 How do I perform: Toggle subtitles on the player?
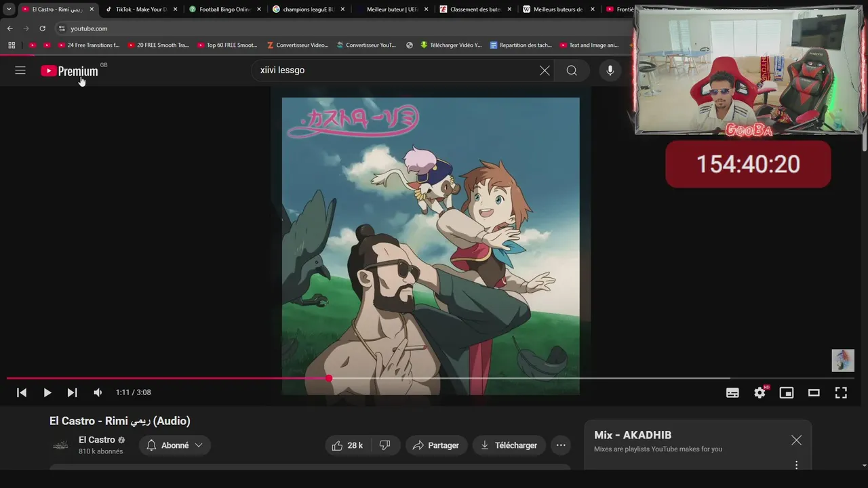[x=732, y=392]
